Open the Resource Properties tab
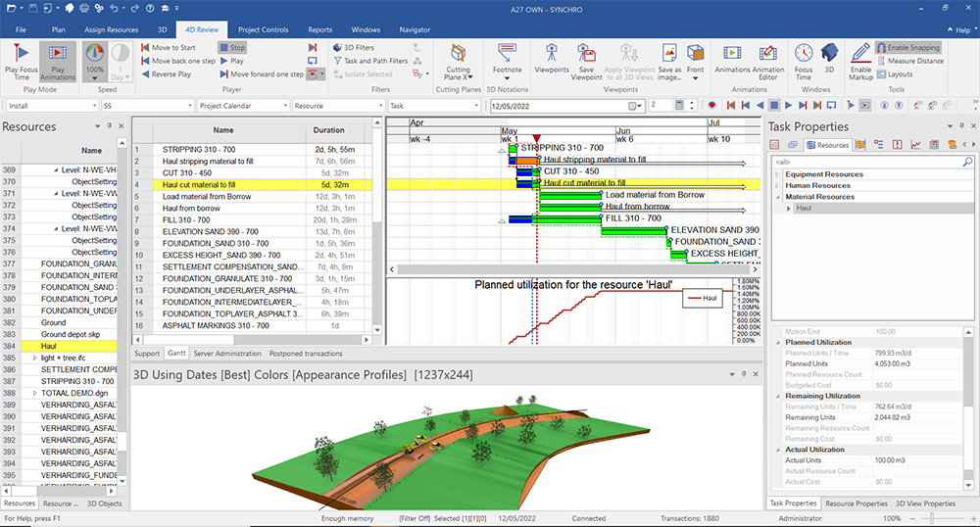Image resolution: width=980 pixels, height=527 pixels. pyautogui.click(x=856, y=503)
